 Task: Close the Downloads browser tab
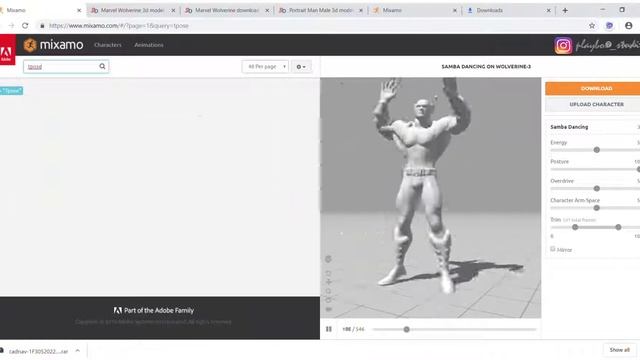tap(549, 11)
